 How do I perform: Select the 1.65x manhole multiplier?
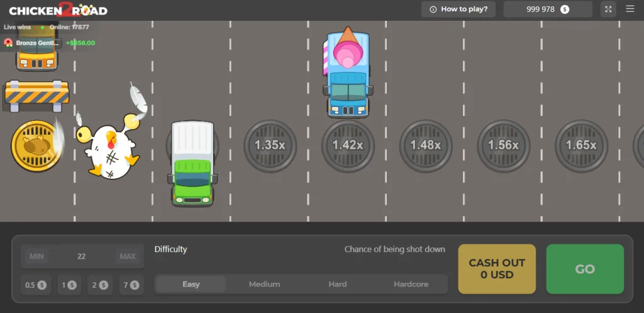tap(581, 145)
